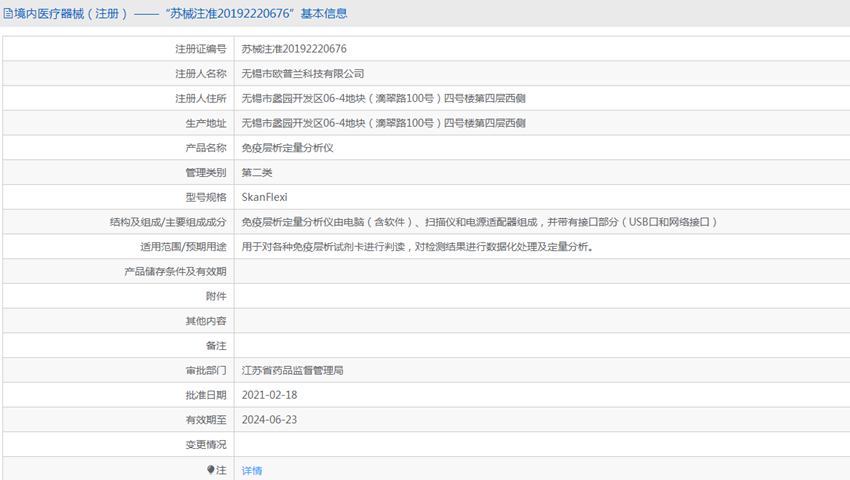Select registration number 苏械注准20192220676 in table
The width and height of the screenshot is (850, 480).
pyautogui.click(x=294, y=49)
